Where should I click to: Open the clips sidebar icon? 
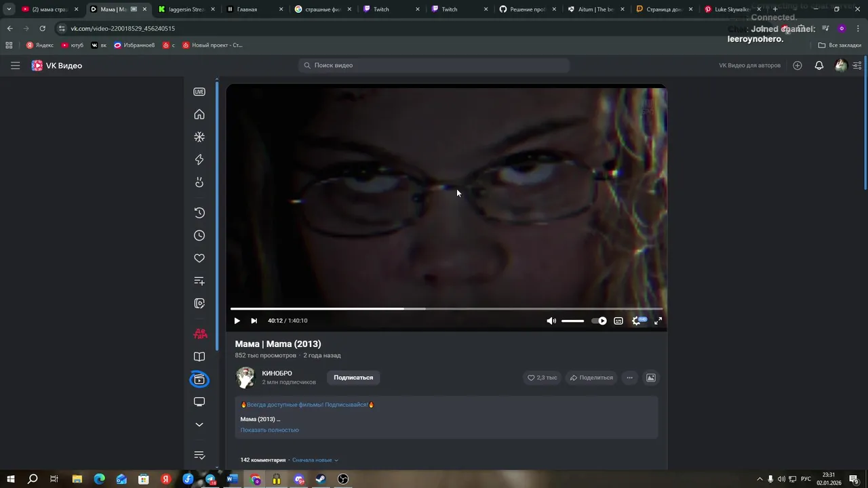pos(199,304)
